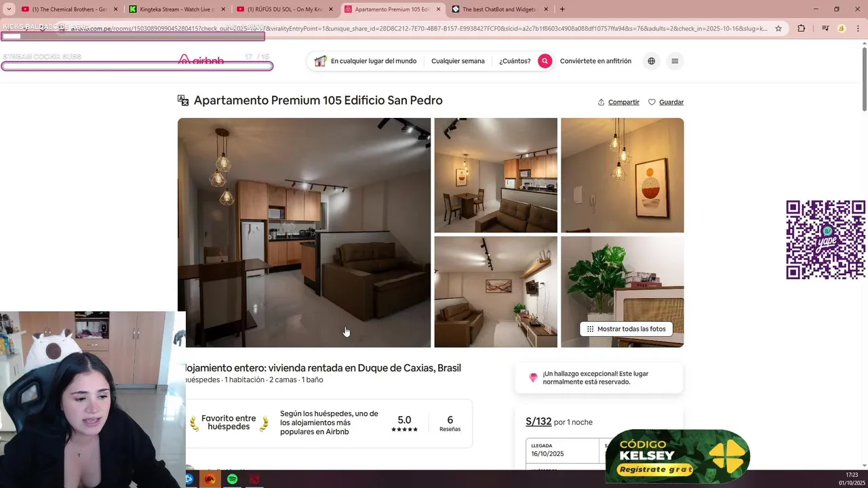The height and width of the screenshot is (488, 868).
Task: Click 'Conviértete en anfitrión' link
Action: [595, 61]
